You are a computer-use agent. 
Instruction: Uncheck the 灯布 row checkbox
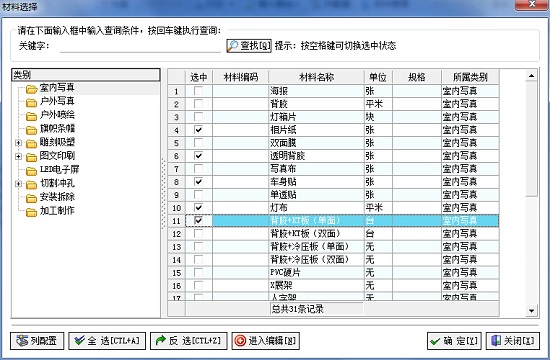198,208
